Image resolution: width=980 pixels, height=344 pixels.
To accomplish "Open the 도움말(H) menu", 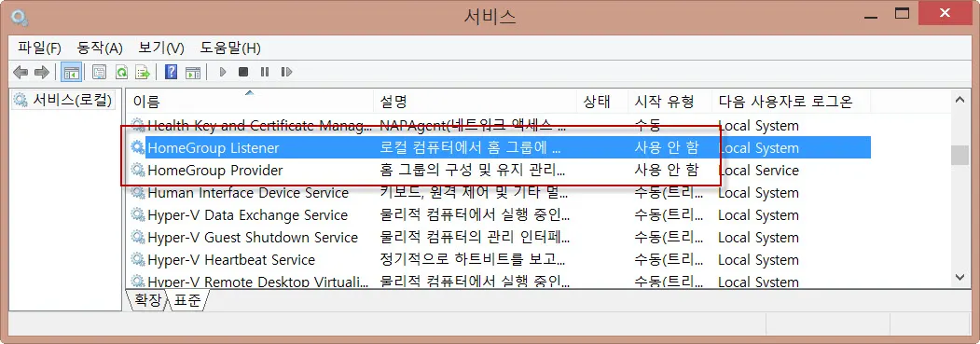I will click(x=230, y=48).
